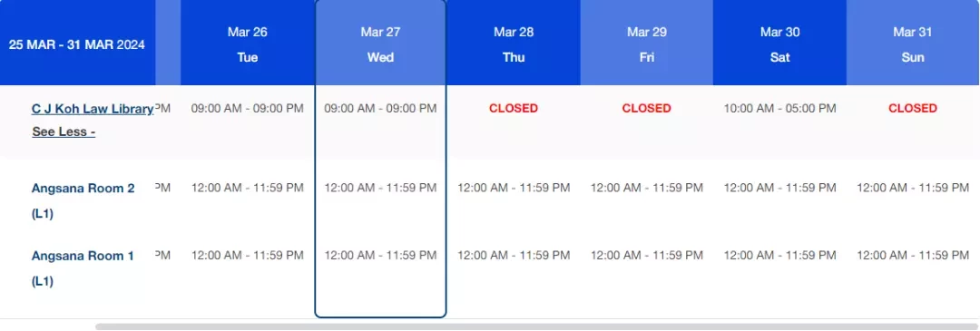
Task: Click the Saturday 10:00 AM - 05:00 PM hours
Action: [x=780, y=108]
